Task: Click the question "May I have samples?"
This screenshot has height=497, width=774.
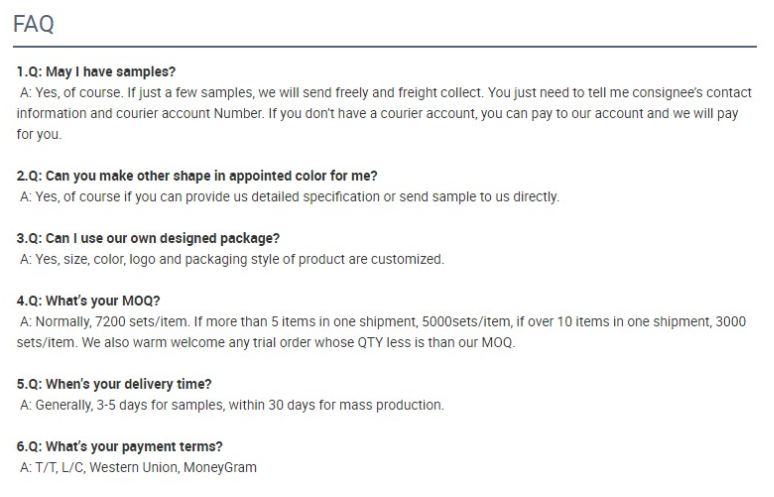Action: coord(96,72)
